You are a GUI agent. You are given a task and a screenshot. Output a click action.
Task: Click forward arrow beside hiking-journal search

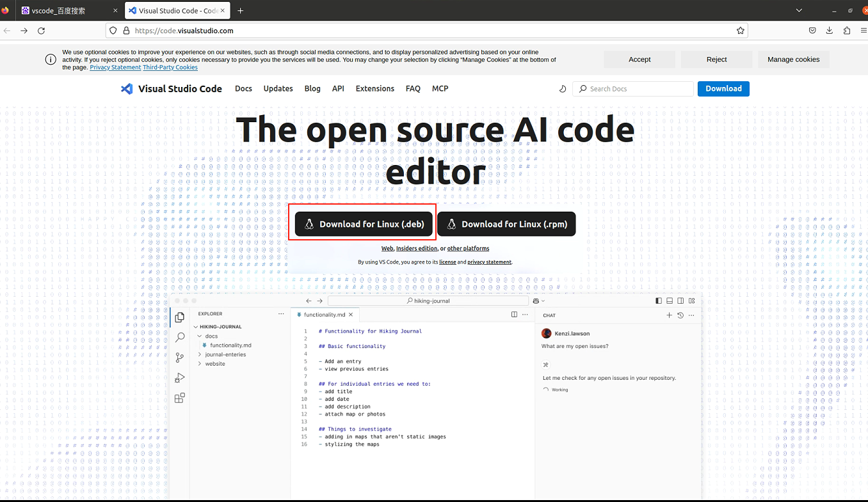coord(319,301)
